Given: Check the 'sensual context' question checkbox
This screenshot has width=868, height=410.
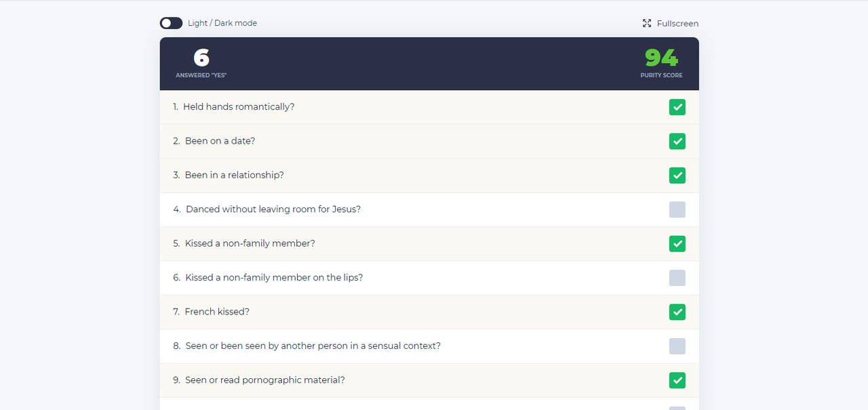Looking at the screenshot, I should tap(677, 346).
